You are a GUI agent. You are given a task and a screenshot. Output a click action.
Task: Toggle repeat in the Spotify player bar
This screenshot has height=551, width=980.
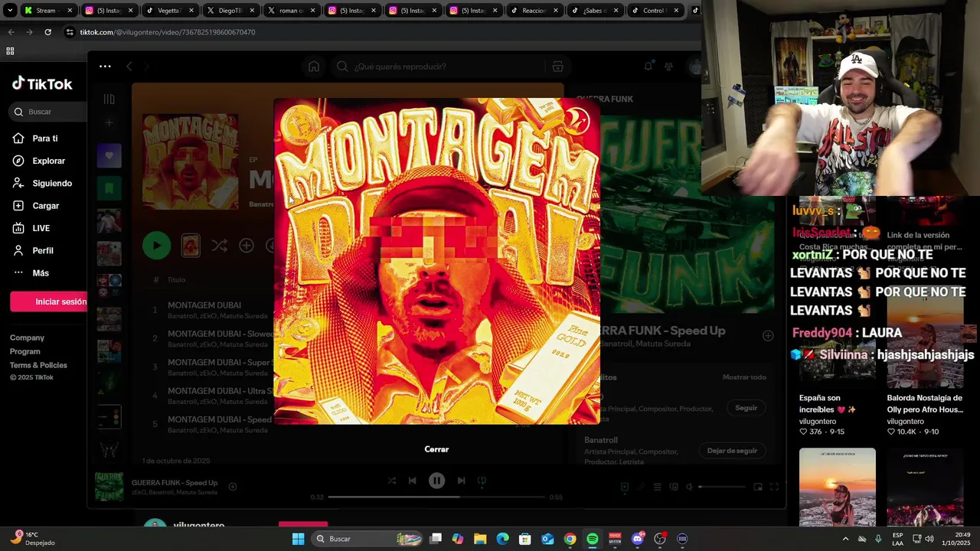pyautogui.click(x=482, y=481)
